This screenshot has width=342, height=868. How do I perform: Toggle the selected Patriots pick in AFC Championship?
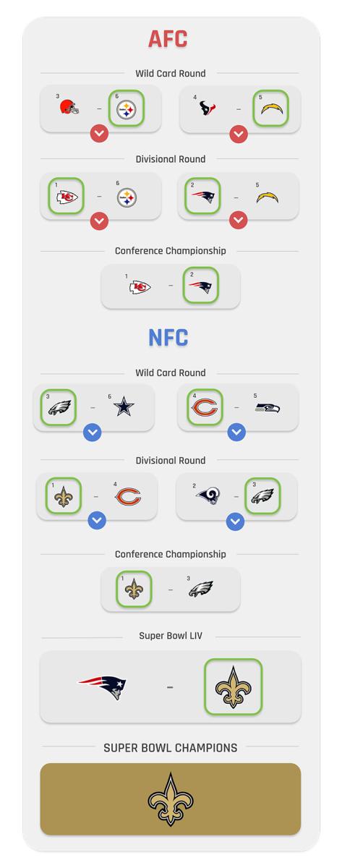click(x=200, y=286)
